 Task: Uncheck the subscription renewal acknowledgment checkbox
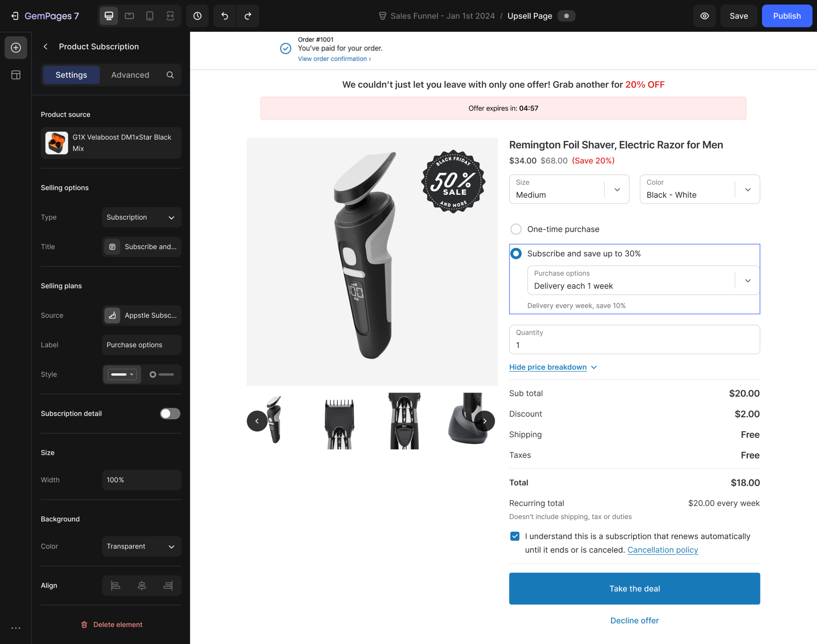click(x=515, y=536)
